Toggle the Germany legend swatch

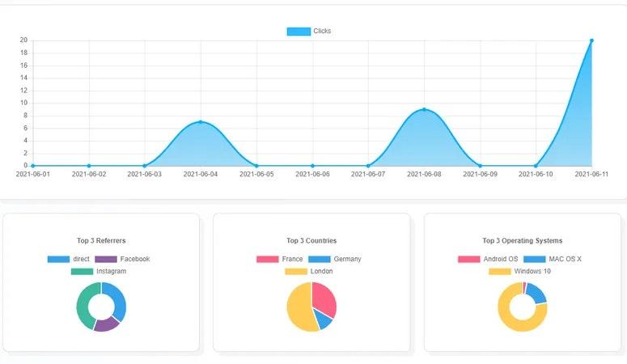[320, 259]
